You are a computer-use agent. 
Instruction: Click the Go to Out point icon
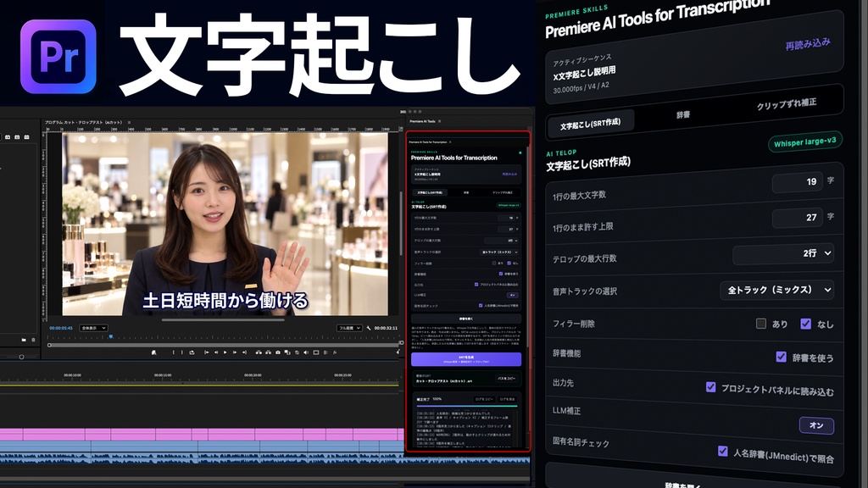pyautogui.click(x=244, y=352)
